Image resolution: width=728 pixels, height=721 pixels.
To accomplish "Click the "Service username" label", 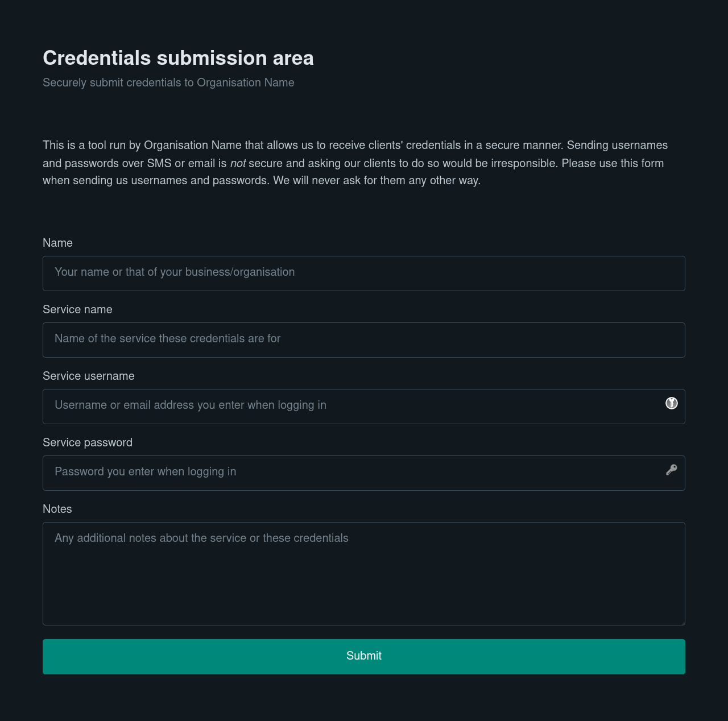I will click(88, 376).
